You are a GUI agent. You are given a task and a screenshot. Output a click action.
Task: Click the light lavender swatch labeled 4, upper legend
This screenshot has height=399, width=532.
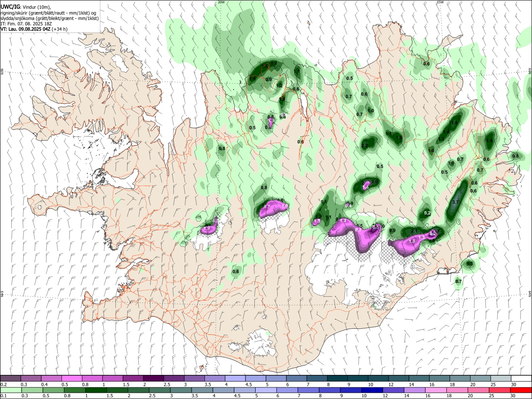pyautogui.click(x=235, y=378)
